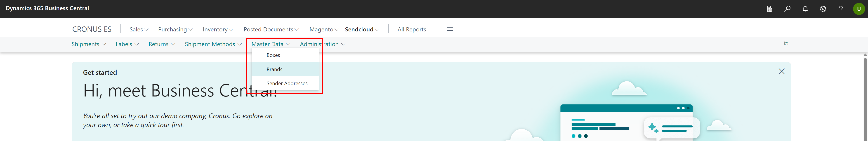
Task: Close the Get started banner
Action: [781, 71]
